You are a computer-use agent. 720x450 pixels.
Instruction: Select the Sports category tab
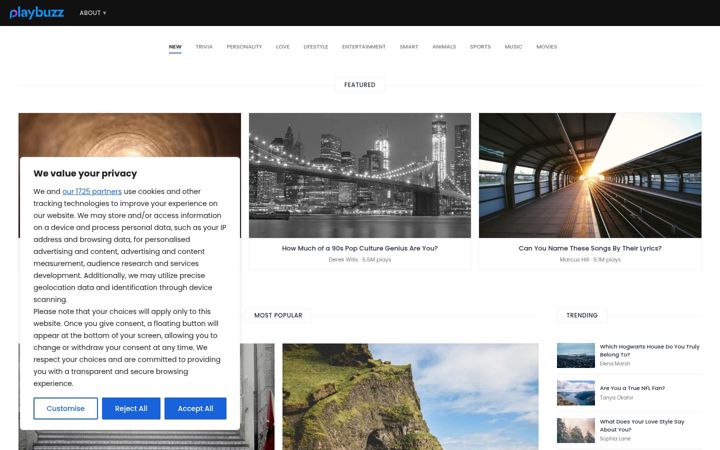[480, 47]
